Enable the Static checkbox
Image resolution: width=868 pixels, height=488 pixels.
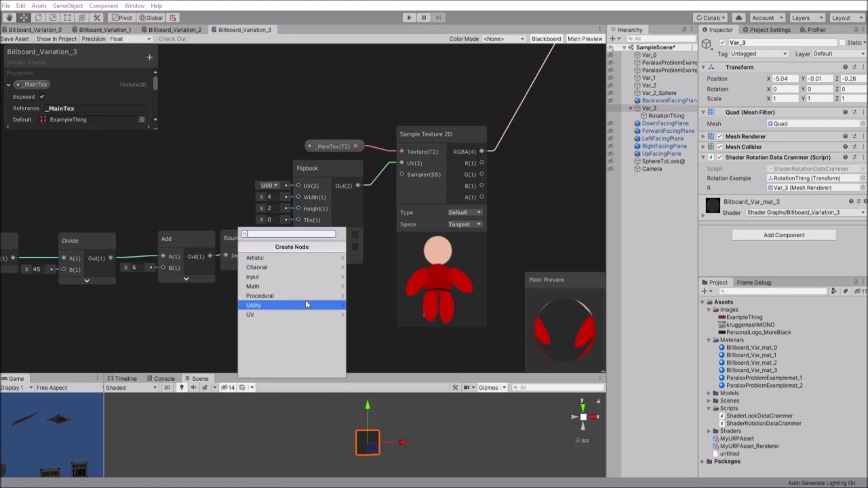pyautogui.click(x=842, y=43)
